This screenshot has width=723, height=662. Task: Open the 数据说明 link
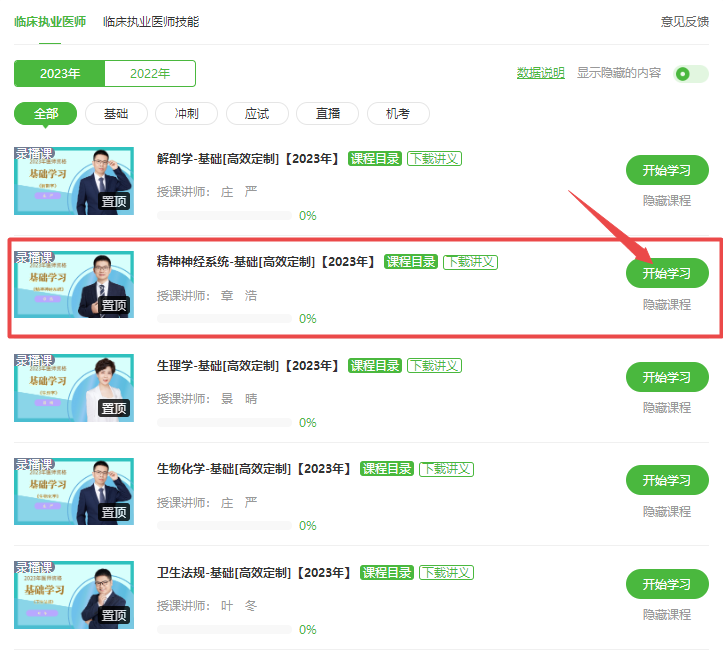540,73
